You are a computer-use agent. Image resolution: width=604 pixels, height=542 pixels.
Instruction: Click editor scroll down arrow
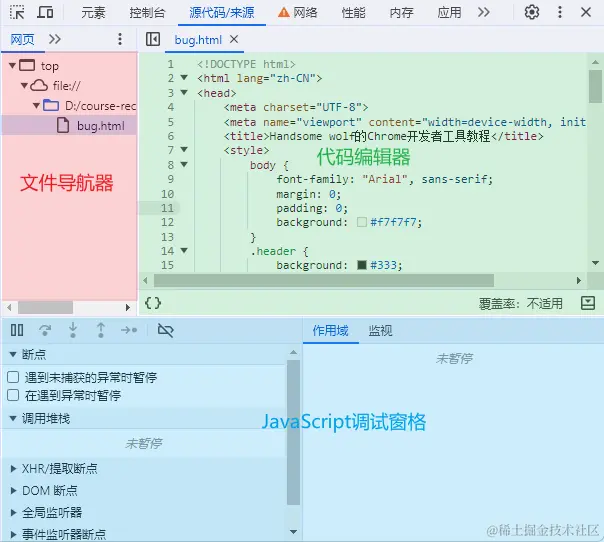[x=595, y=263]
